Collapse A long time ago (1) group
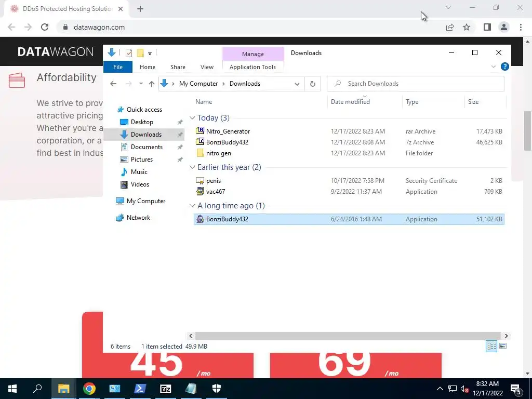This screenshot has height=399, width=532. (192, 206)
